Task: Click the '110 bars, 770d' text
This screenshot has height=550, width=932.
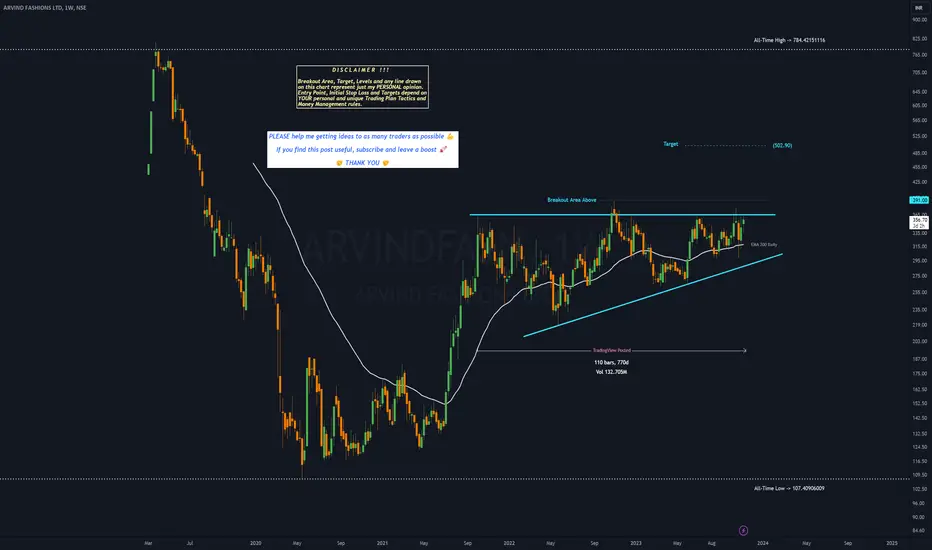Action: (x=612, y=362)
